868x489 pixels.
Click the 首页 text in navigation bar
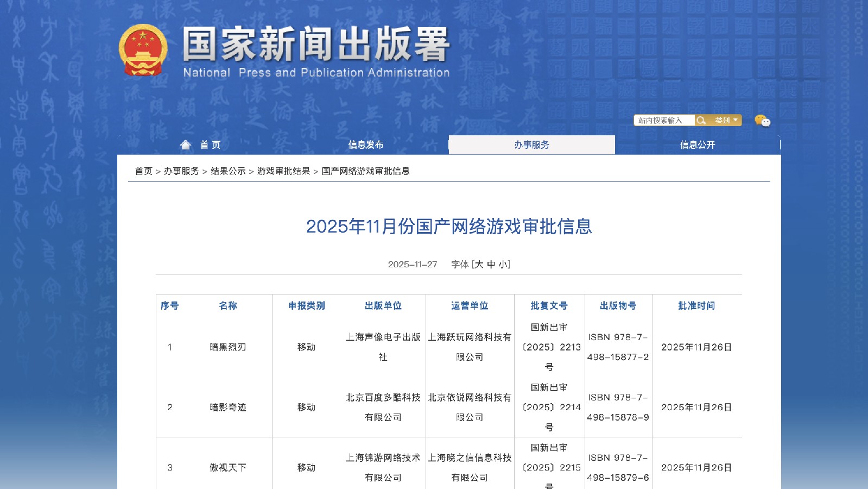click(x=210, y=145)
